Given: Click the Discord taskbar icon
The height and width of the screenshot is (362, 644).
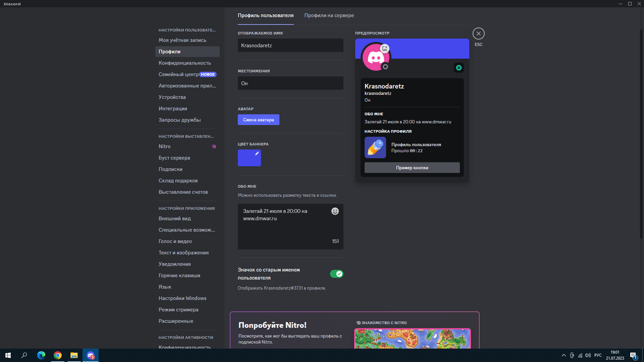Looking at the screenshot, I should [x=91, y=355].
